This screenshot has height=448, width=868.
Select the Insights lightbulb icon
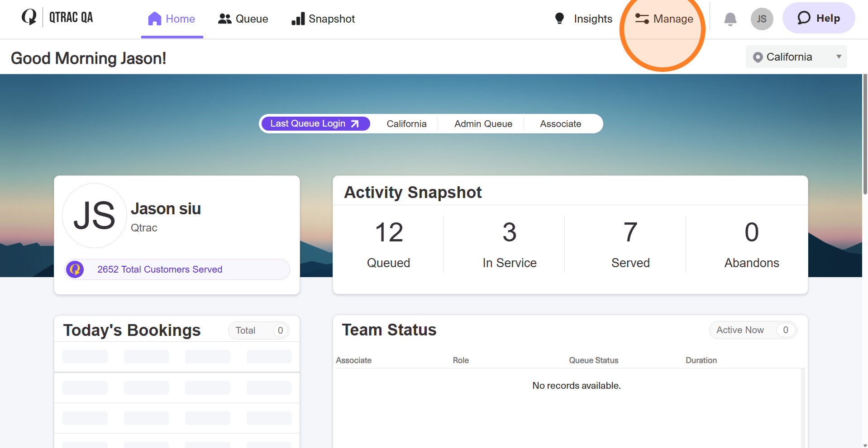559,19
